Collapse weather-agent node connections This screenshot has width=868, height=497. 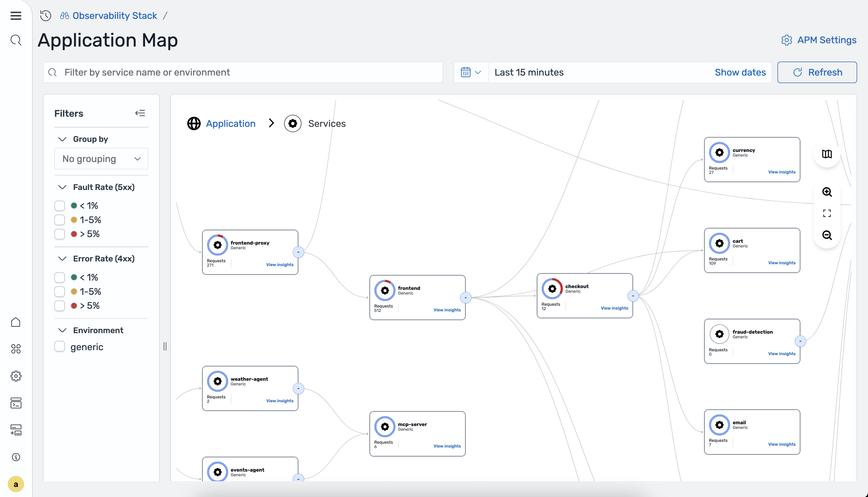click(x=298, y=389)
